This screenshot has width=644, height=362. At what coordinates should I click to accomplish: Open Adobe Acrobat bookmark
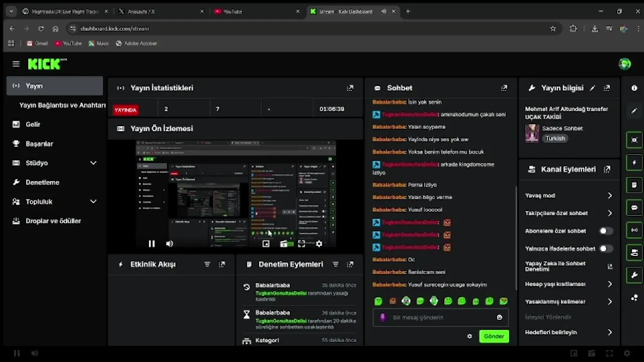pos(136,43)
